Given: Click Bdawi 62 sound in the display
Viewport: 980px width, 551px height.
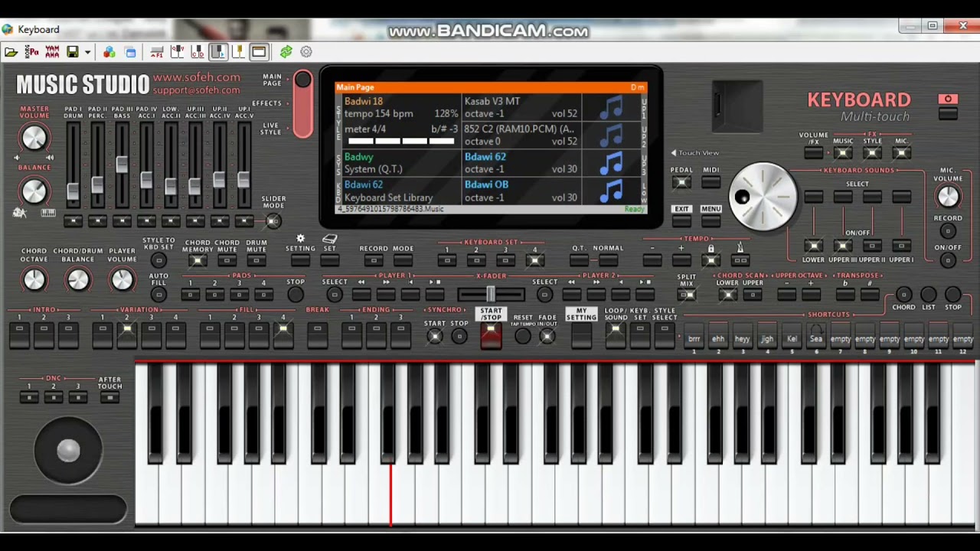Looking at the screenshot, I should tap(485, 157).
